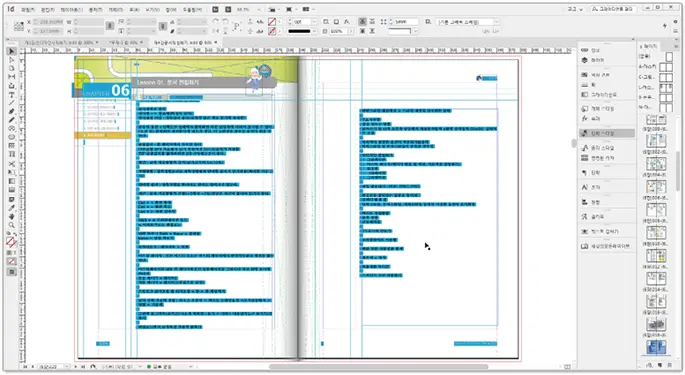The image size is (685, 375).
Task: Open the 도움말 (Help) menu
Action: (x=192, y=9)
